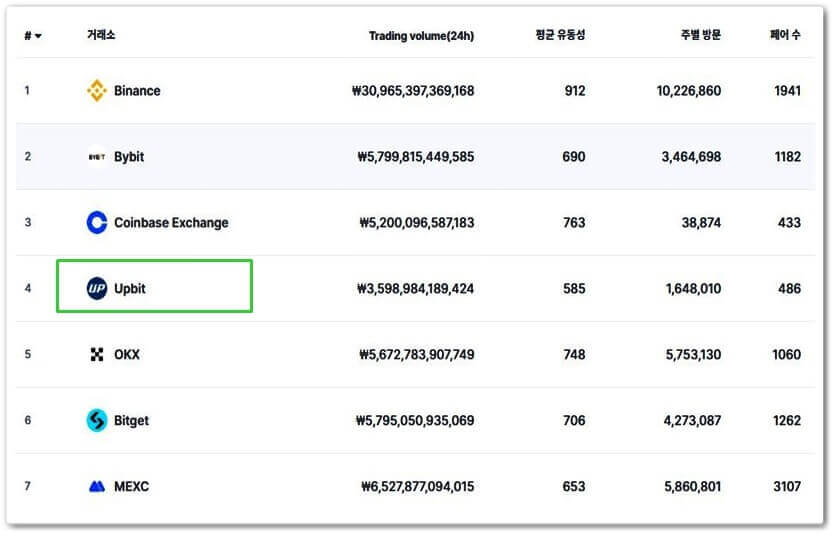
Task: Sort by the 주별 방문 column header
Action: pyautogui.click(x=701, y=35)
